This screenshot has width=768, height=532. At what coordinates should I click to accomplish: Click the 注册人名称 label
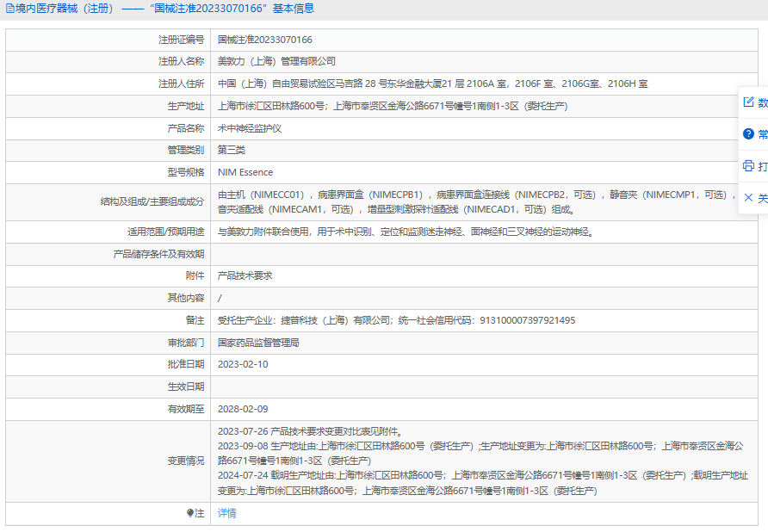pos(181,61)
